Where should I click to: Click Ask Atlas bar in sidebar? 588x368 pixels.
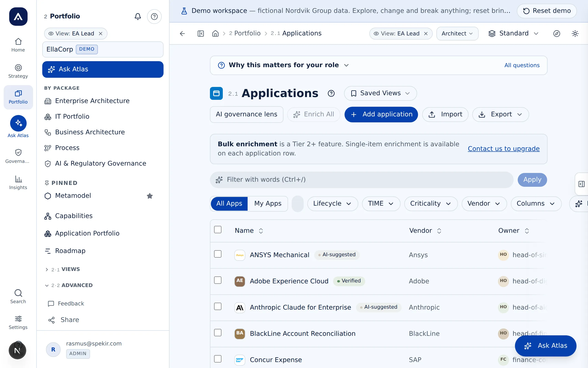point(103,69)
